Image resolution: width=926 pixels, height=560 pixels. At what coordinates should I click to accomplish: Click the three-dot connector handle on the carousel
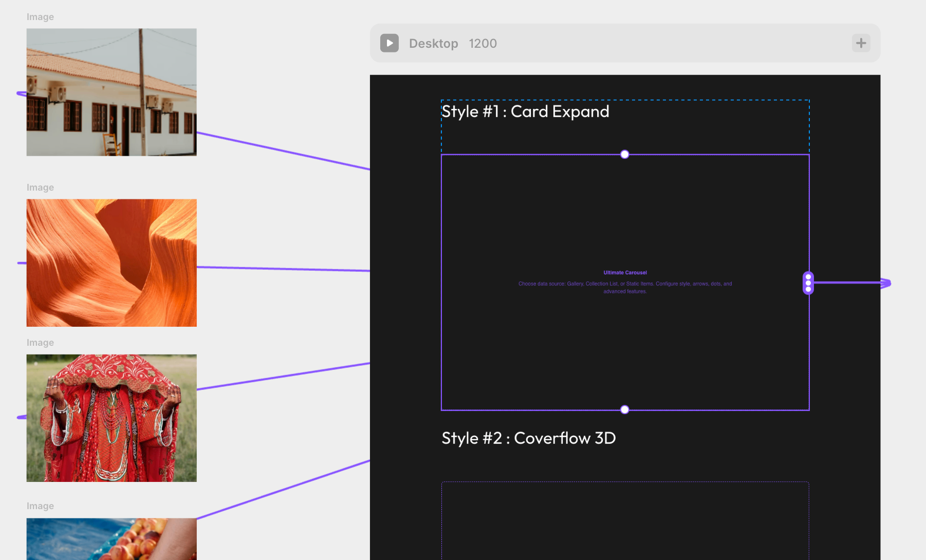[x=808, y=283]
